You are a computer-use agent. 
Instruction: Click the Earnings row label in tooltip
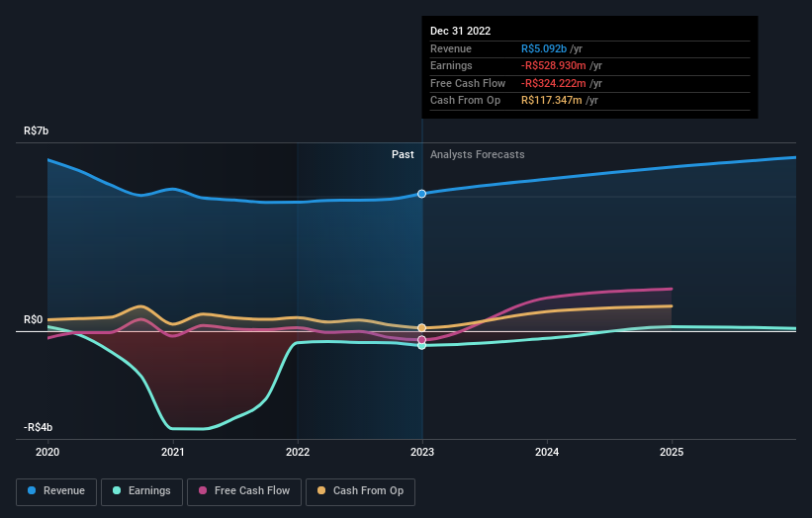tap(451, 65)
